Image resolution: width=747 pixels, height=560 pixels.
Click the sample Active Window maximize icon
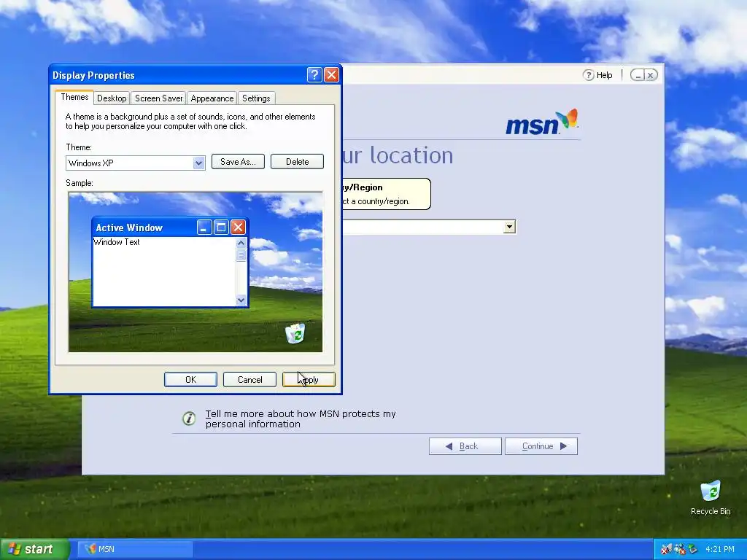[x=221, y=227]
